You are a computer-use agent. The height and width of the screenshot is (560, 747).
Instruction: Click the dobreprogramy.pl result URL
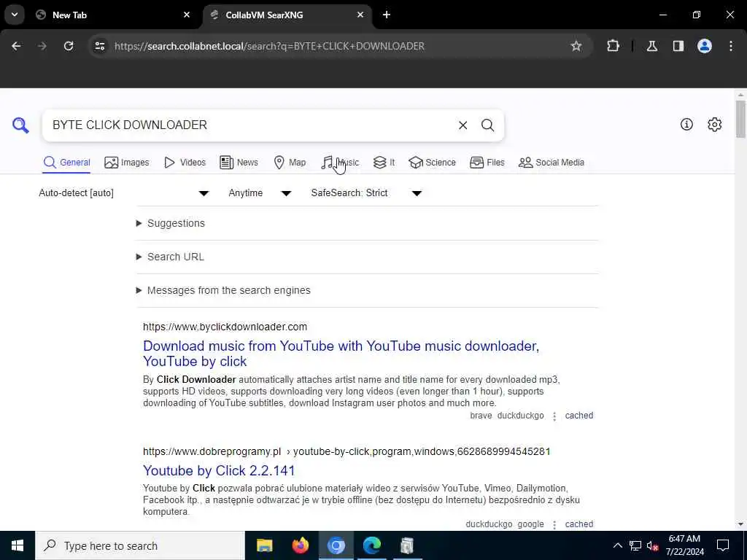point(347,451)
